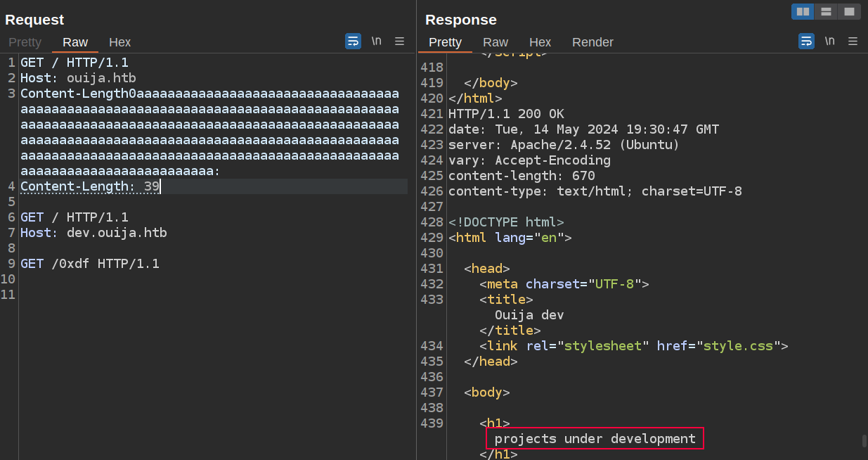
Task: Toggle word wrap in Response panel
Action: pos(806,41)
